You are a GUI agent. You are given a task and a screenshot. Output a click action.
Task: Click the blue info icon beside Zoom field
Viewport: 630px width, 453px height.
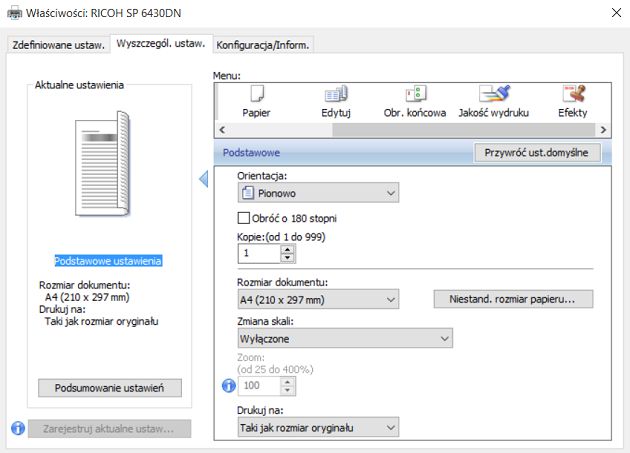229,385
